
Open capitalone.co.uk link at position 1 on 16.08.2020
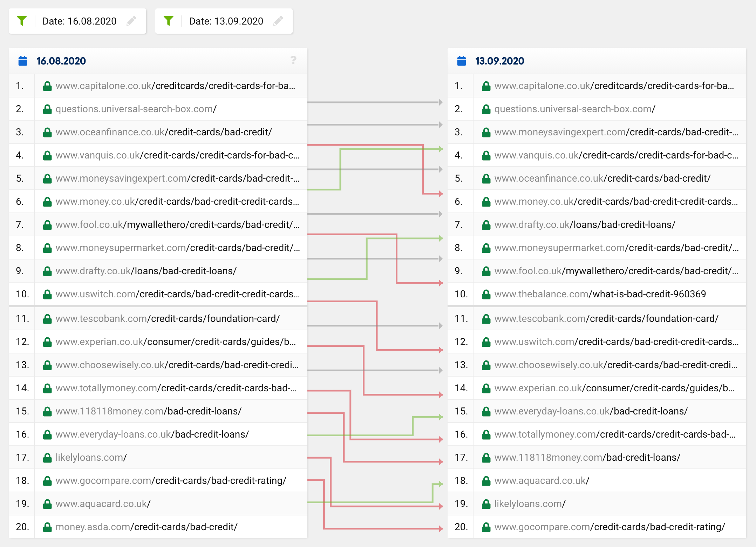pyautogui.click(x=175, y=86)
